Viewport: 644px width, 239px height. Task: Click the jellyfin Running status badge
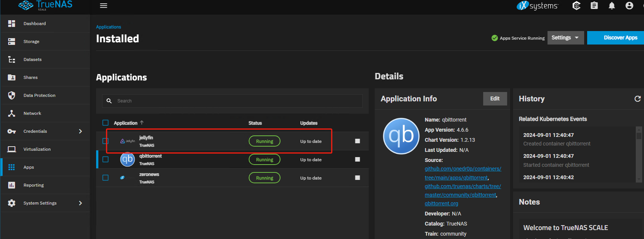coord(264,141)
